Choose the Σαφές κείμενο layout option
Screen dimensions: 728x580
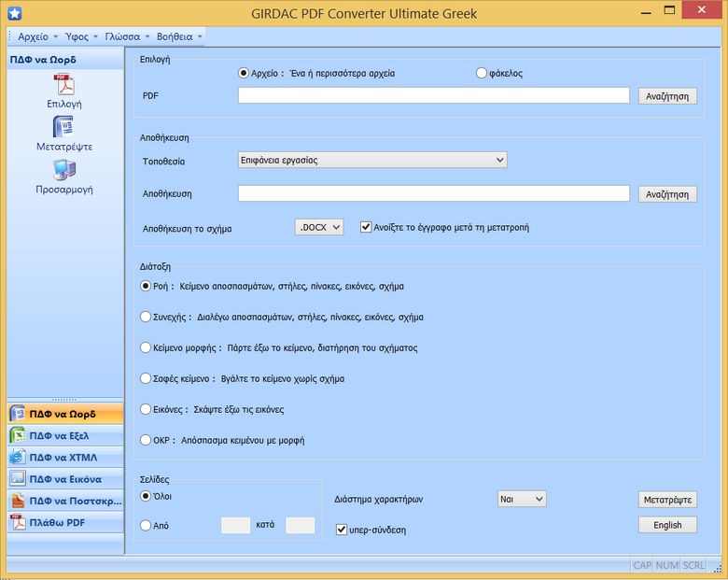point(146,378)
